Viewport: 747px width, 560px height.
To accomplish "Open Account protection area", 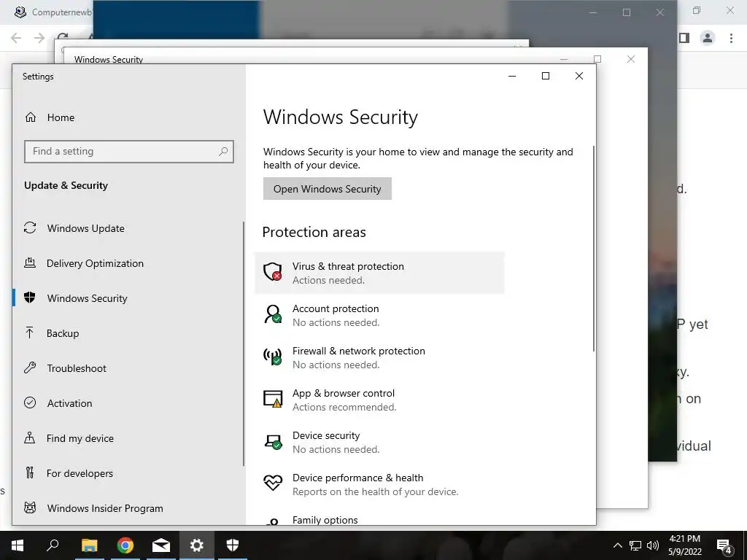I will coord(379,315).
